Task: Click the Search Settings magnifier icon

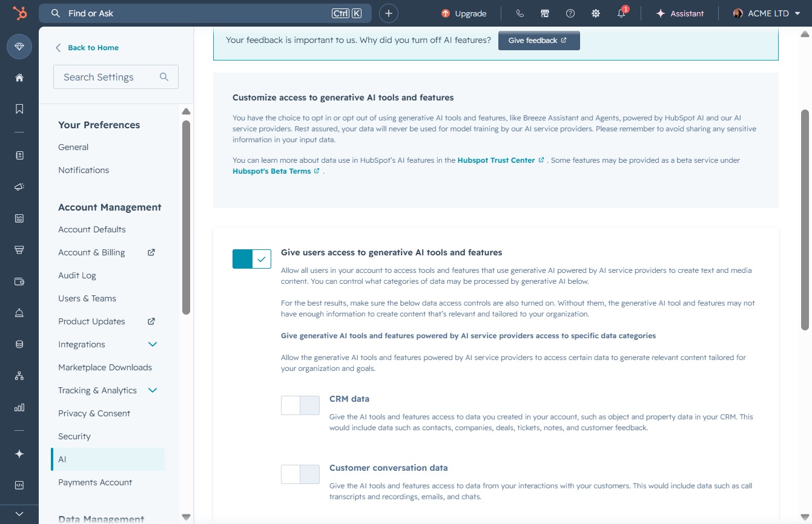Action: pyautogui.click(x=164, y=77)
